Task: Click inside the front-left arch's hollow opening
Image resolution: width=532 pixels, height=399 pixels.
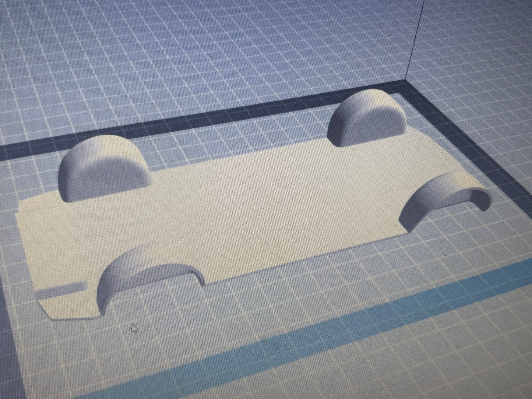Action: pos(155,291)
